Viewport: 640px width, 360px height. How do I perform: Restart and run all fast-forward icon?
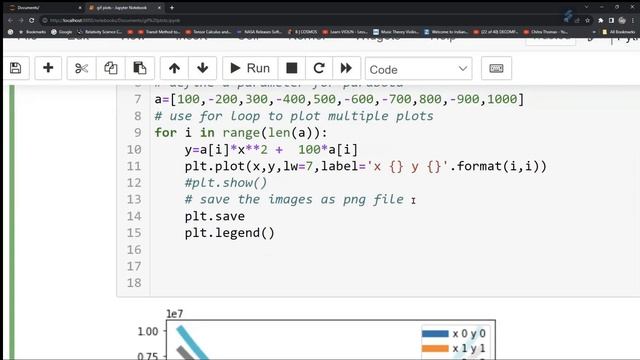point(346,68)
